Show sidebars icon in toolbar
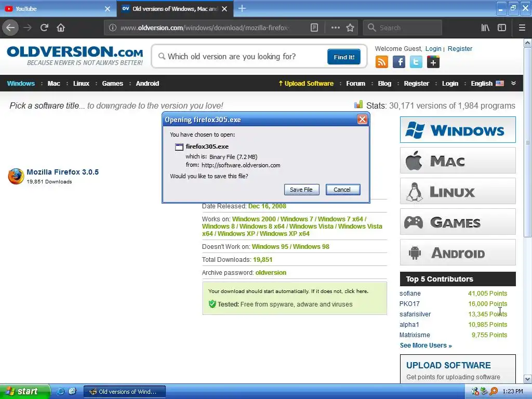 (x=502, y=28)
